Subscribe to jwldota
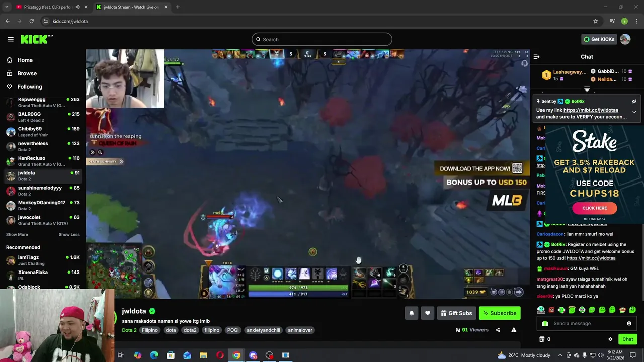This screenshot has width=644, height=362. coord(500,313)
